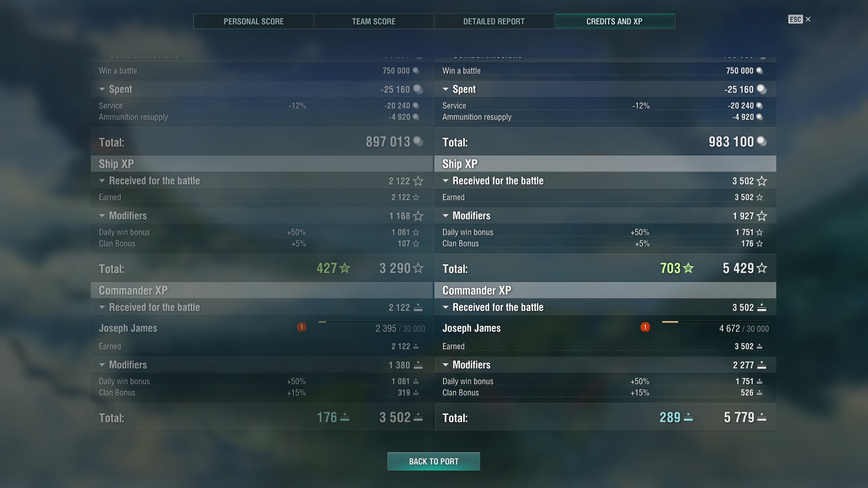Open the Team Score tab
Image resolution: width=868 pixels, height=488 pixels.
373,21
